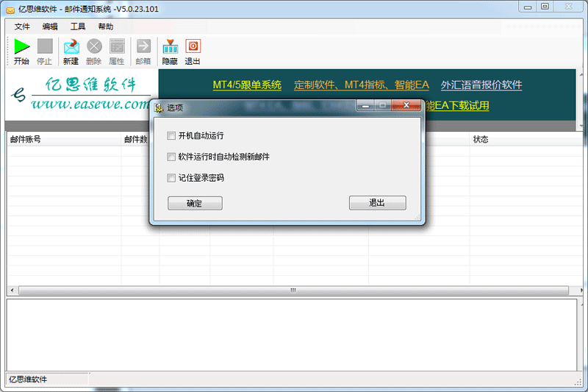Confirm options with the 确定 button
The image size is (588, 392).
195,203
